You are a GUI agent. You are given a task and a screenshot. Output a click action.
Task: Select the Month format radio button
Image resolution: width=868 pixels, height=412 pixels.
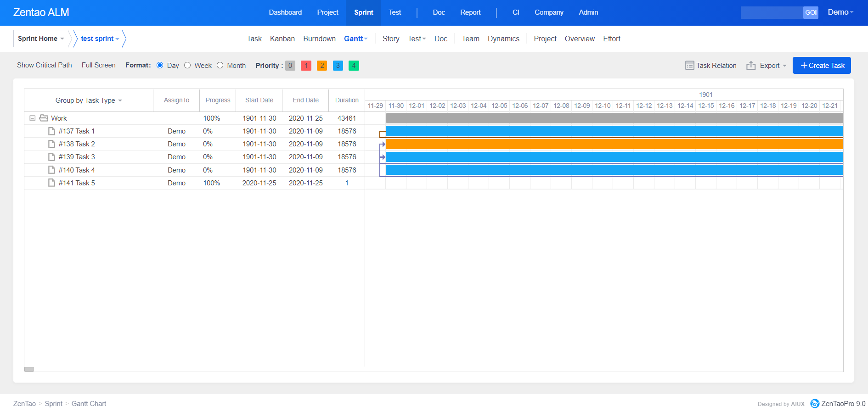220,65
